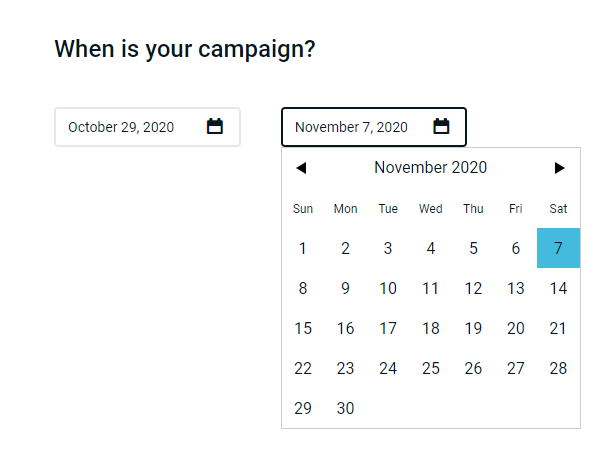Click calendar icon in end date field
This screenshot has height=470, width=610.
[x=441, y=127]
